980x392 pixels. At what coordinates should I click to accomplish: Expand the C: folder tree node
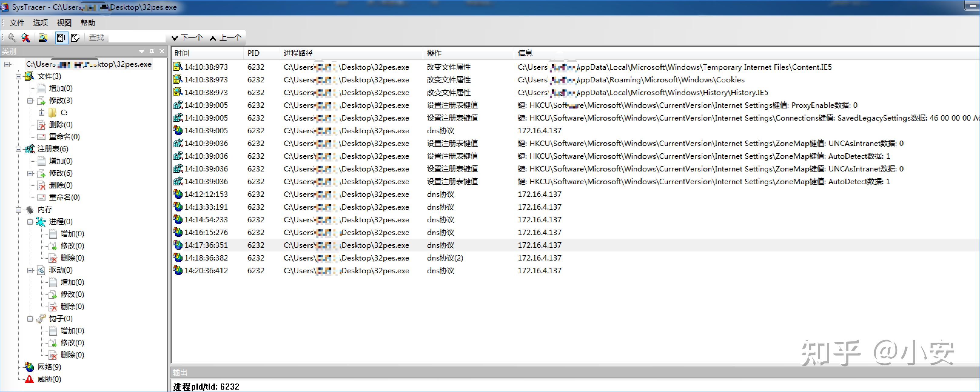[x=41, y=113]
